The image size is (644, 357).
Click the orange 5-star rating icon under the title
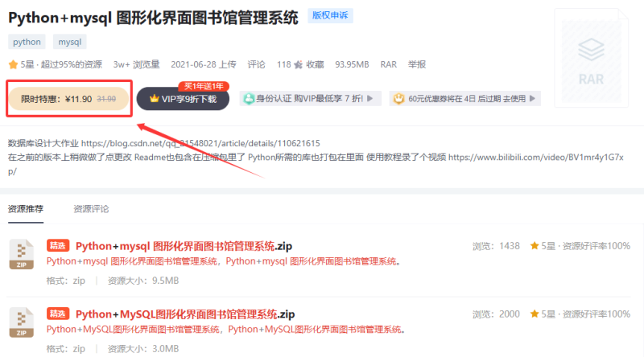(13, 64)
